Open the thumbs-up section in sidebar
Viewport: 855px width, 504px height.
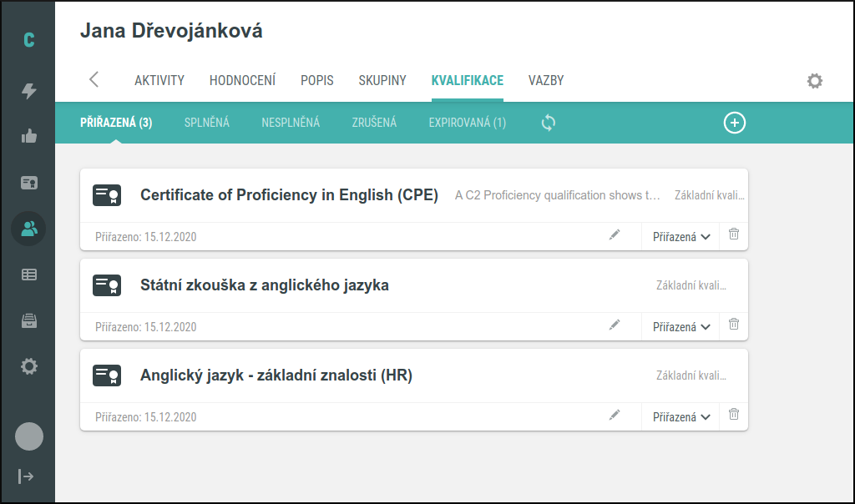pos(28,137)
